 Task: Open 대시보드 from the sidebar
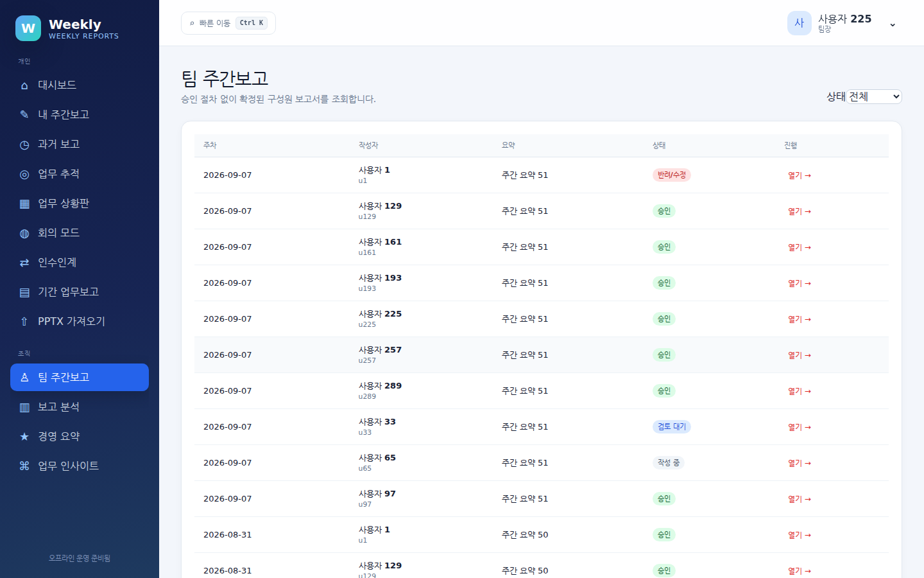tap(80, 85)
